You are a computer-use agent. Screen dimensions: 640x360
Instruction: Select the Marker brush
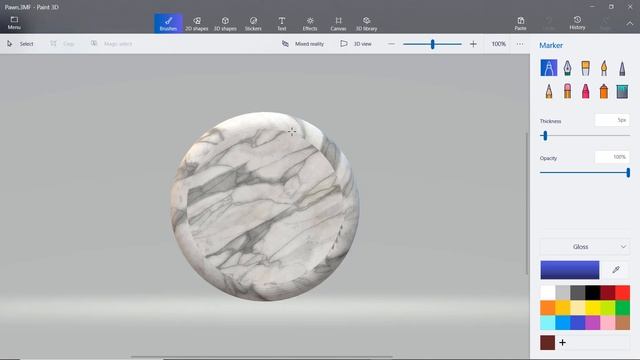pos(549,68)
